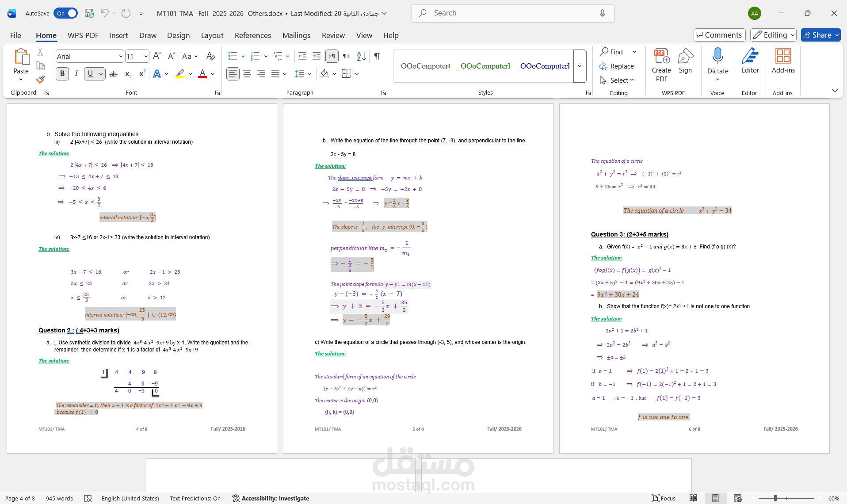This screenshot has height=504, width=847.
Task: Open the Comments pane
Action: point(719,35)
